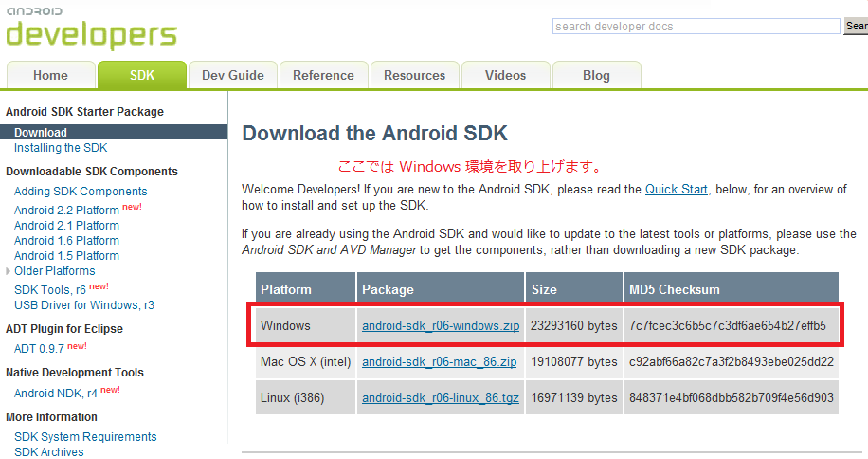Image resolution: width=868 pixels, height=459 pixels.
Task: Expand the Older Platforms arrow
Action: (8, 271)
